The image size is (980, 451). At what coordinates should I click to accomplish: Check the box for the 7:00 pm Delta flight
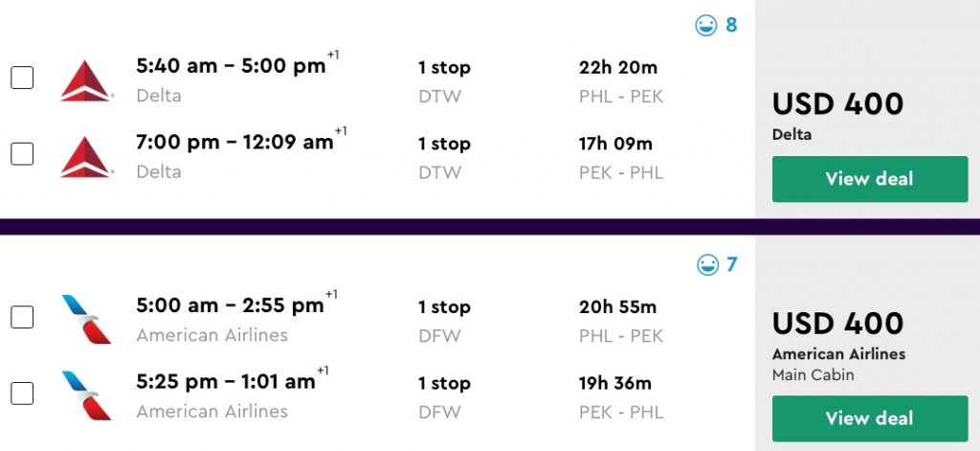(x=22, y=154)
